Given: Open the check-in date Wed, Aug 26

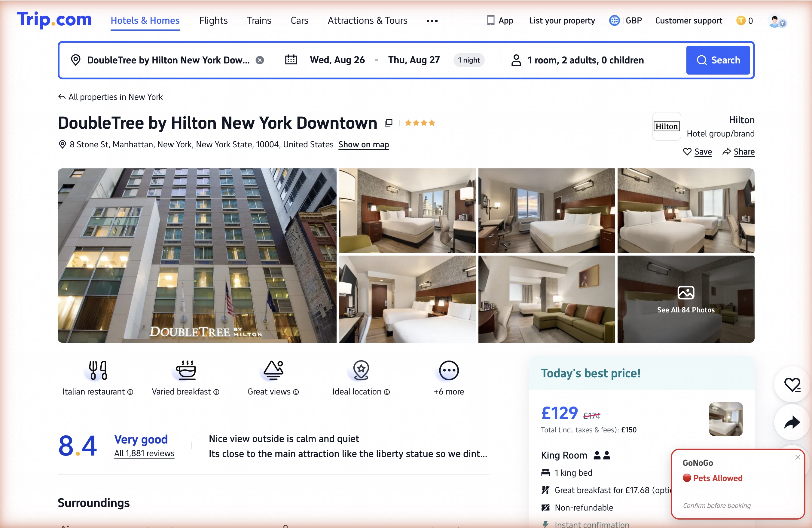Looking at the screenshot, I should pos(337,60).
